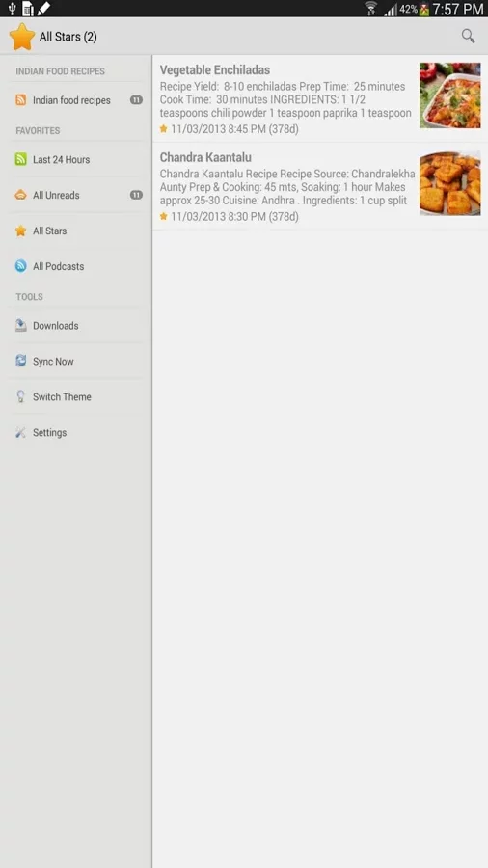Viewport: 488px width, 868px height.
Task: Open the Vegetable Enchiladas article title
Action: click(215, 70)
